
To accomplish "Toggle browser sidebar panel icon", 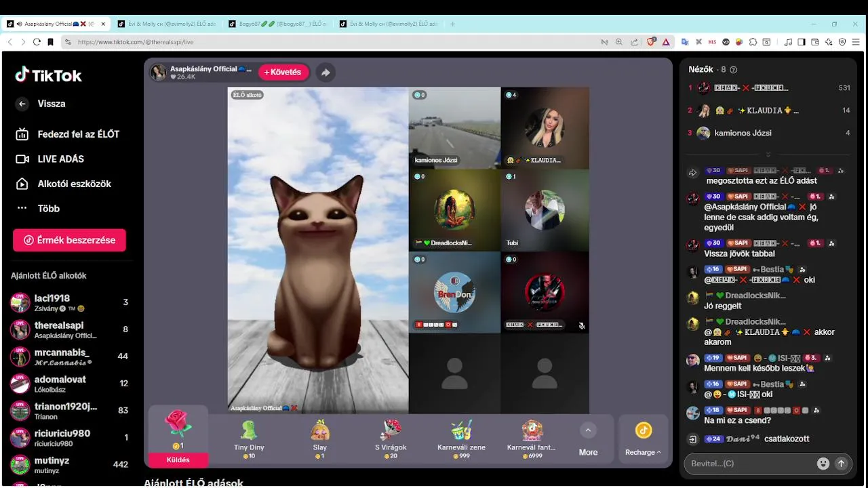I will [802, 42].
